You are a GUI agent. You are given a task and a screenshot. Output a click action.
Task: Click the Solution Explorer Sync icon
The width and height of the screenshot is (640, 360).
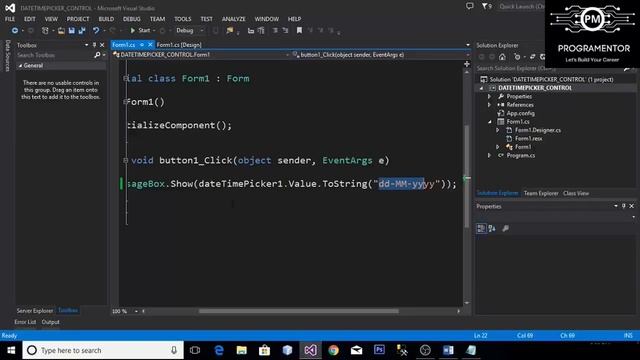tap(532, 57)
